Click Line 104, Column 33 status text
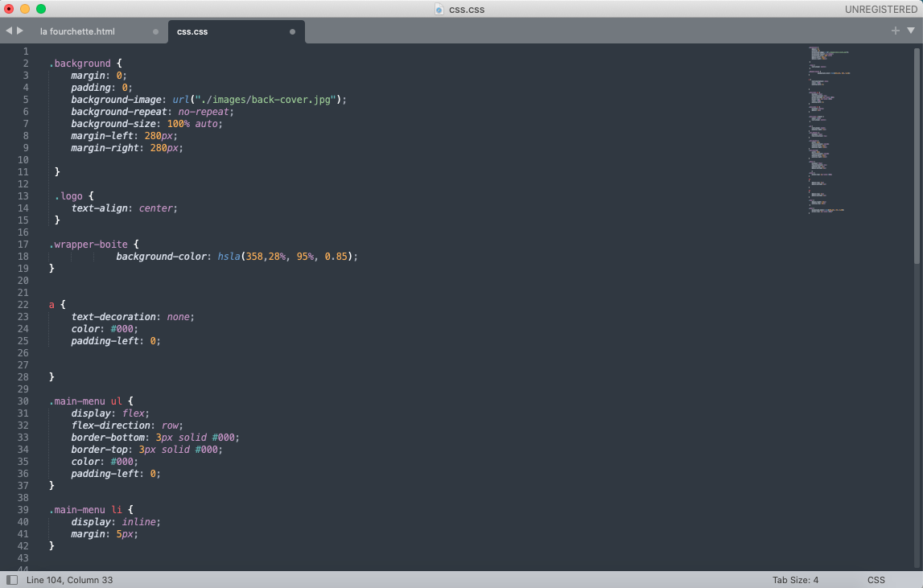923x588 pixels. click(x=69, y=580)
